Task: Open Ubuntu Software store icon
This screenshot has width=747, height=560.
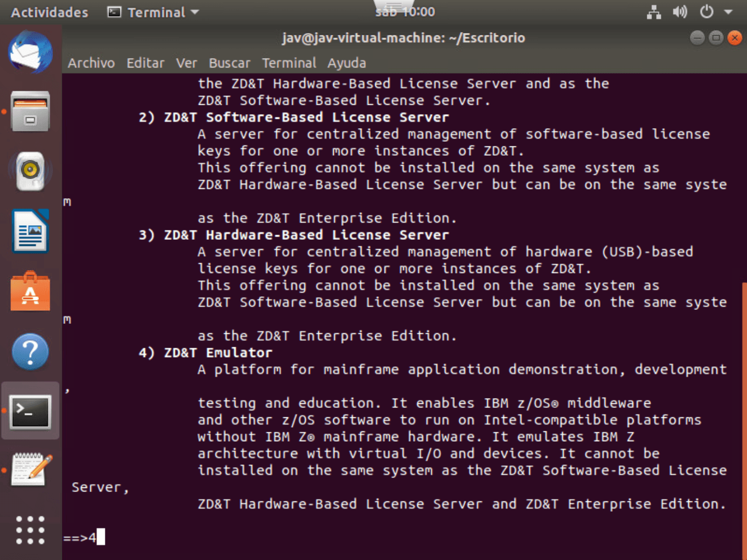Action: click(30, 292)
